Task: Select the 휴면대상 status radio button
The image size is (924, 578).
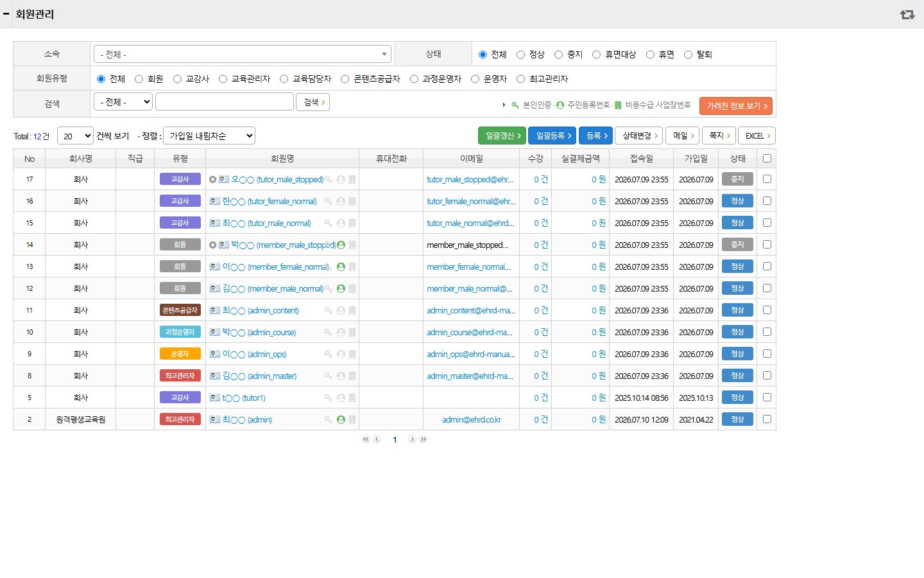Action: click(x=596, y=55)
